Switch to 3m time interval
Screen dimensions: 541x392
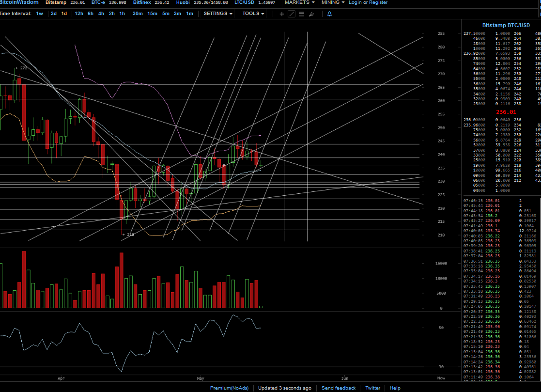(x=177, y=14)
